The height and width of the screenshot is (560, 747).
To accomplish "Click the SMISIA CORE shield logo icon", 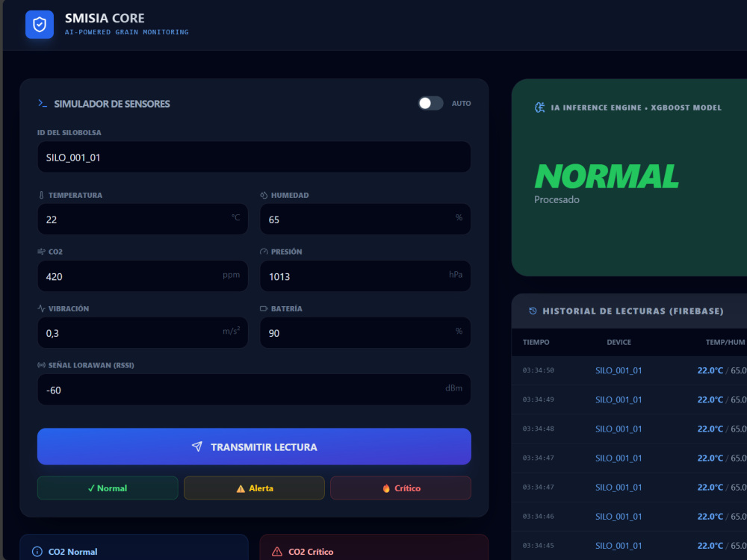I will pyautogui.click(x=40, y=25).
